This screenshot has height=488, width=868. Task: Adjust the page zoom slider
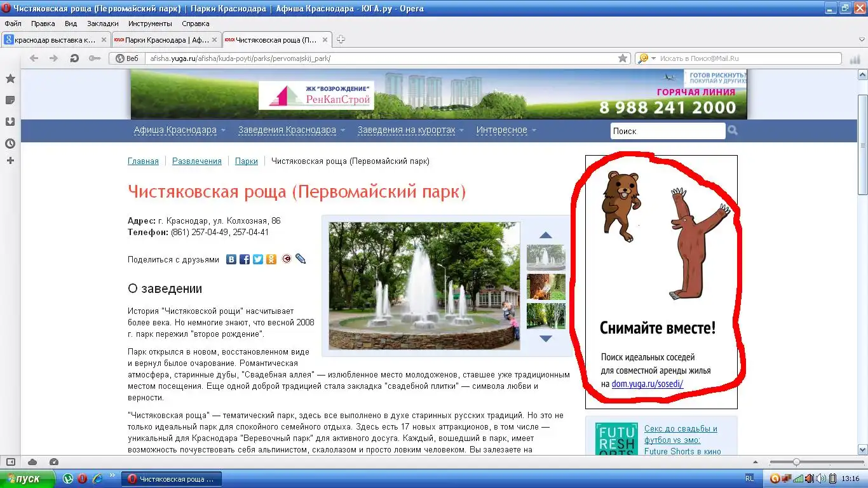796,462
